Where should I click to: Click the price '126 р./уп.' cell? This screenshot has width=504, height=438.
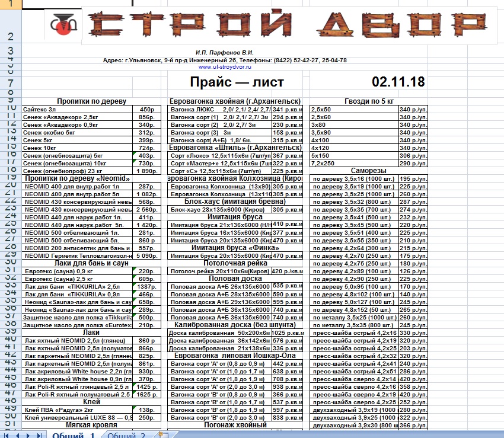(x=413, y=271)
